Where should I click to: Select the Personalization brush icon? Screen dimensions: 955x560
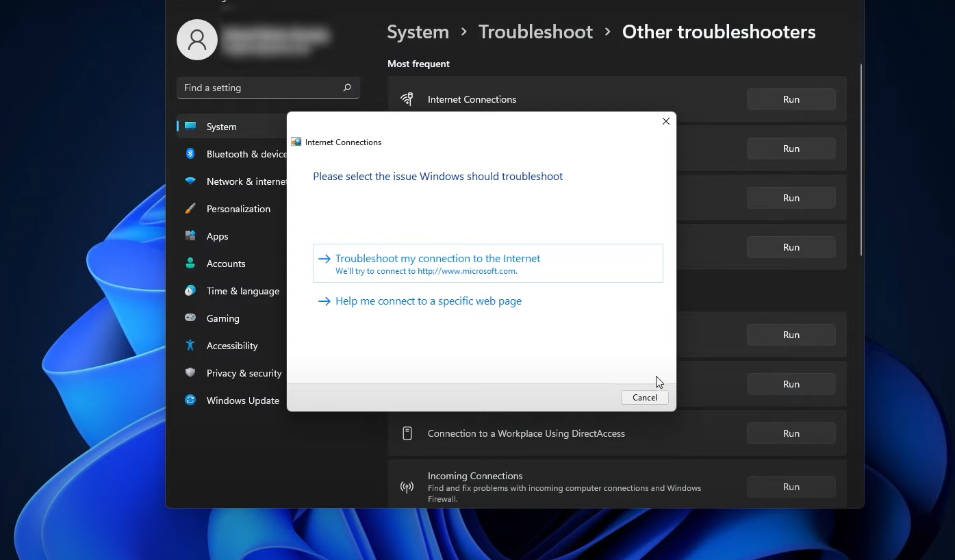coord(190,208)
